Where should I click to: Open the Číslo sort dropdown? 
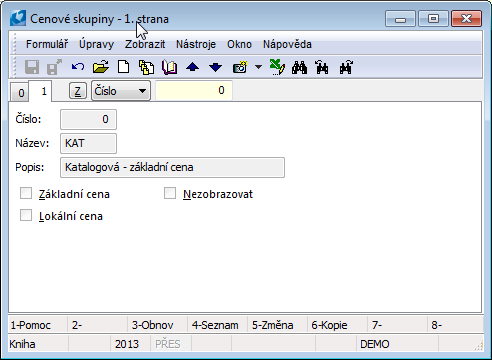click(x=121, y=91)
